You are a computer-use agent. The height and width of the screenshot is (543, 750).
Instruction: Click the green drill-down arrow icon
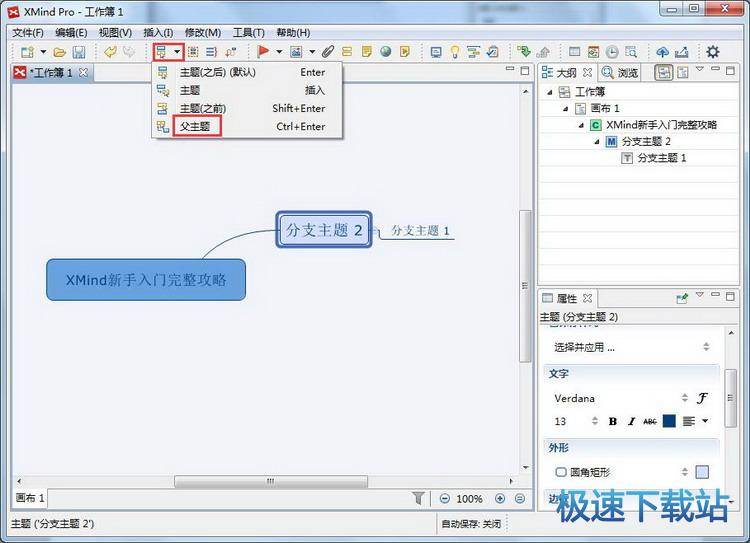point(524,51)
